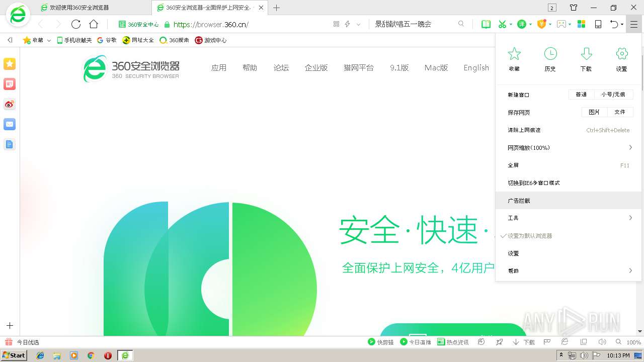This screenshot has width=644, height=362.
Task: Open 游戏中心 bookmark in the favorites bar
Action: pos(211,40)
